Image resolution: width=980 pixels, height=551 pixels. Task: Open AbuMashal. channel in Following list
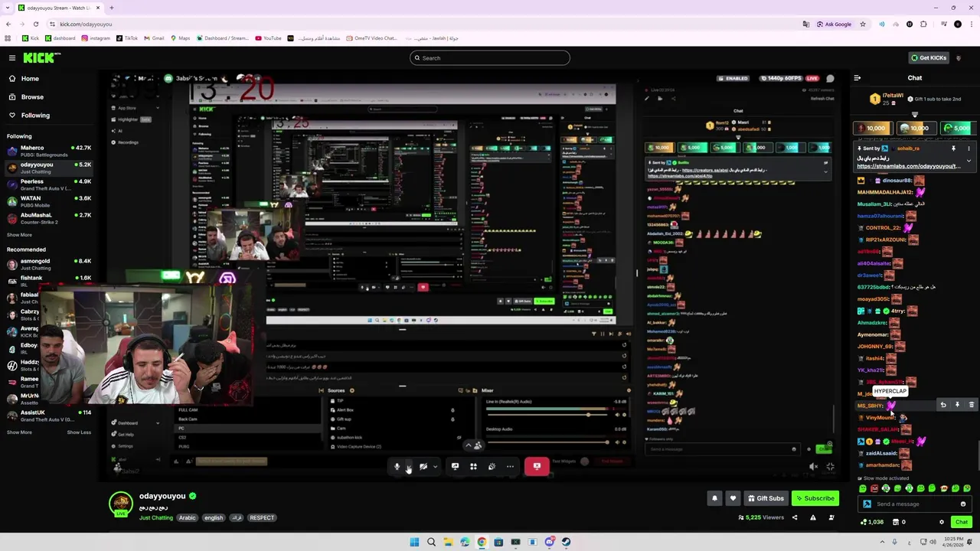(49, 218)
